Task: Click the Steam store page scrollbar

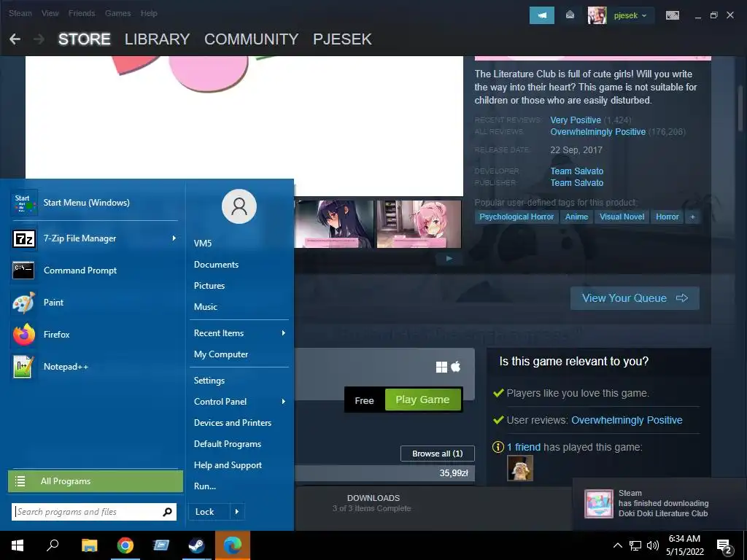Action: coord(741,107)
